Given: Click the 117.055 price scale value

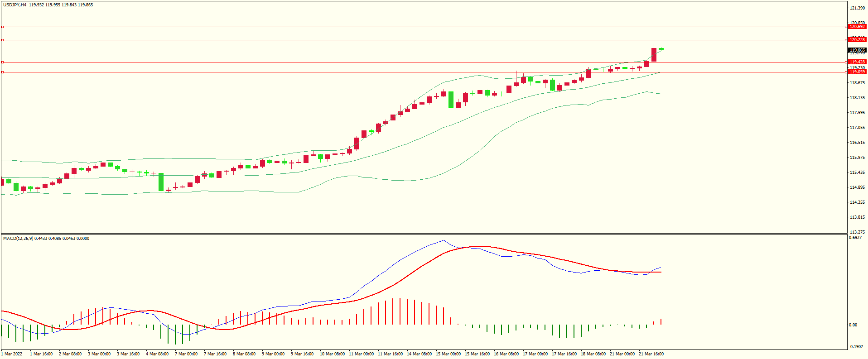Looking at the screenshot, I should pyautogui.click(x=857, y=128).
